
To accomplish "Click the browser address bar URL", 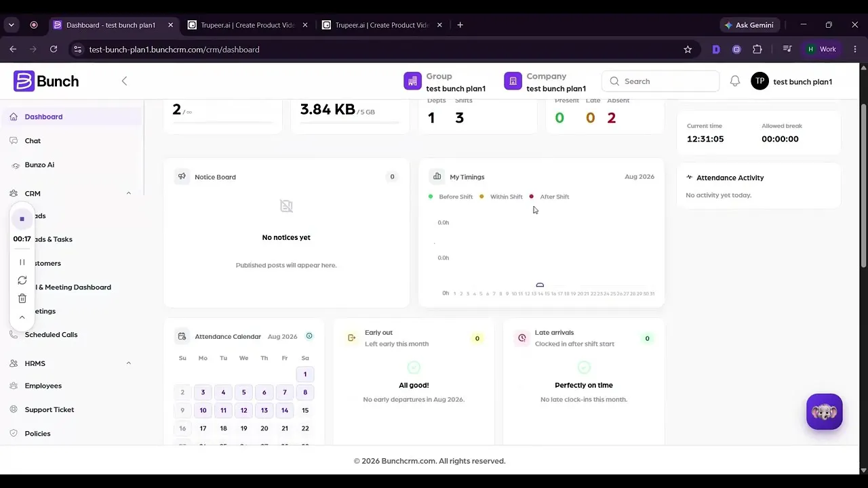I will click(x=174, y=49).
